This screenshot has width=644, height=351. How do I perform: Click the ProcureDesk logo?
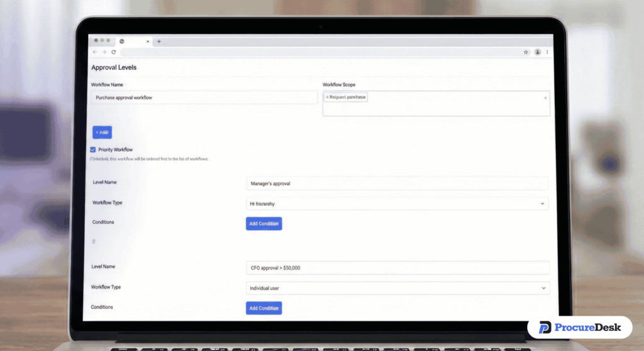(580, 328)
